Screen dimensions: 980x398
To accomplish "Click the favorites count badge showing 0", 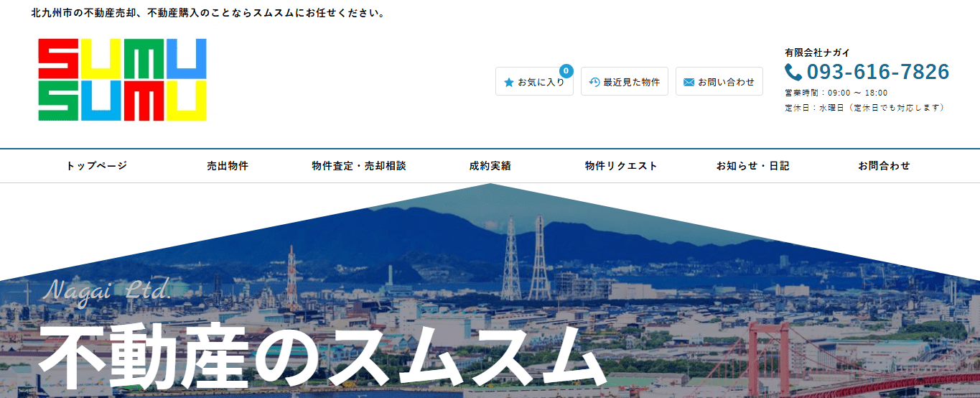I will tap(566, 70).
